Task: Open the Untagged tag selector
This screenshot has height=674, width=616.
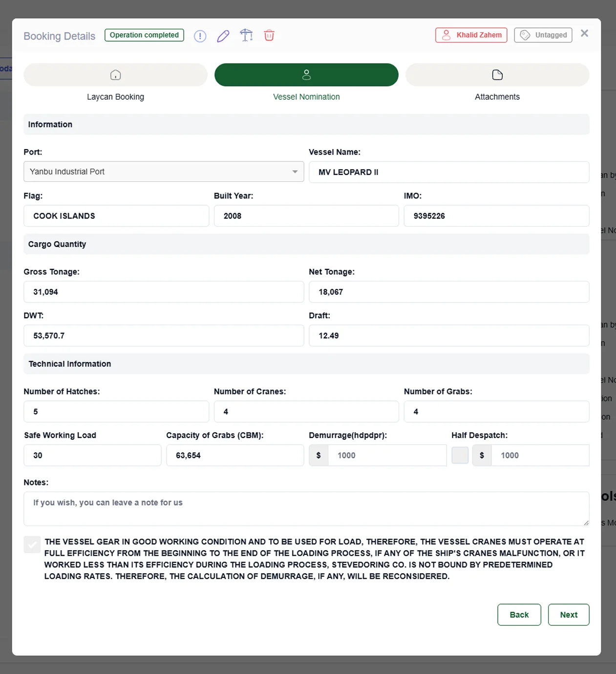Action: [x=543, y=35]
